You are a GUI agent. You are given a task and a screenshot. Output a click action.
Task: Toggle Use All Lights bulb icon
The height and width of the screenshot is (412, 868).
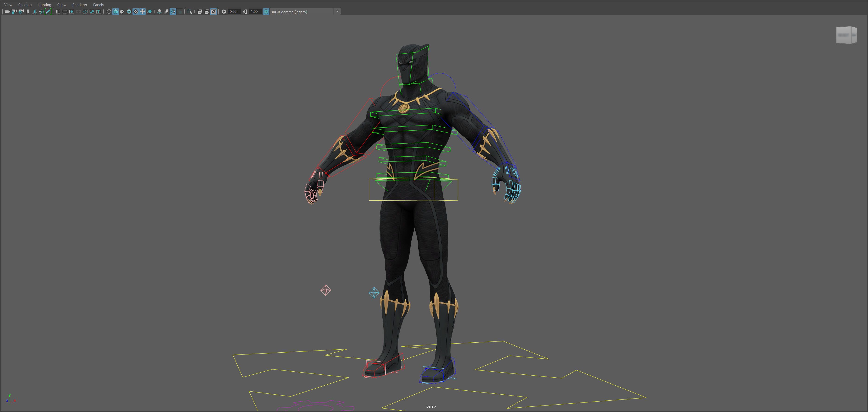(142, 11)
